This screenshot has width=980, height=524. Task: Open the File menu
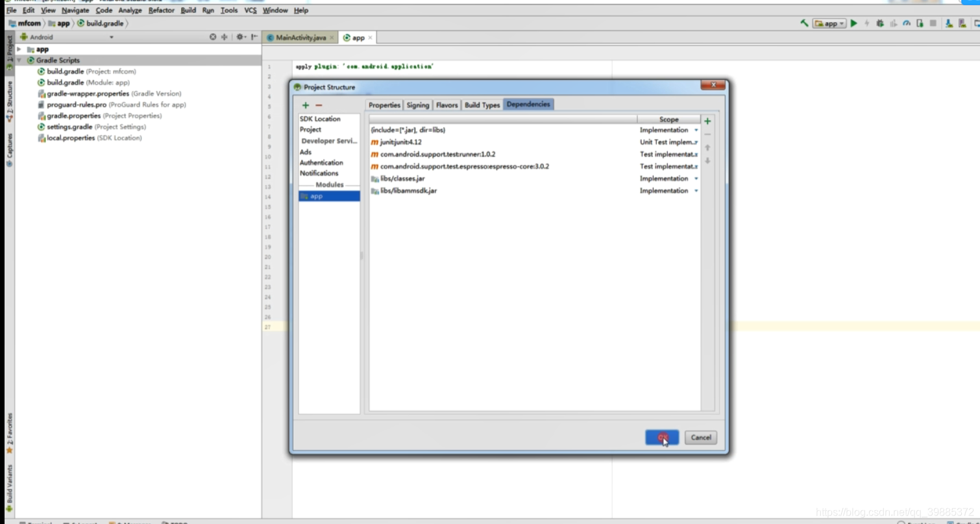(11, 10)
